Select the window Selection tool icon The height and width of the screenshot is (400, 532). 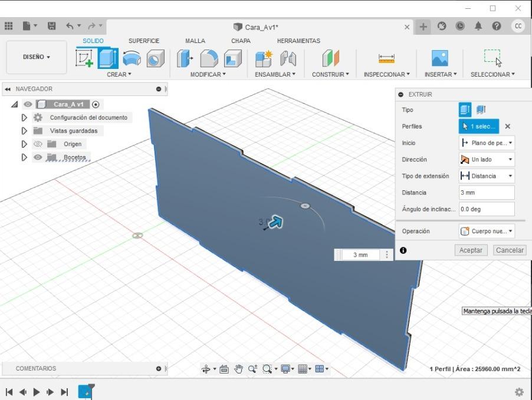tap(492, 58)
